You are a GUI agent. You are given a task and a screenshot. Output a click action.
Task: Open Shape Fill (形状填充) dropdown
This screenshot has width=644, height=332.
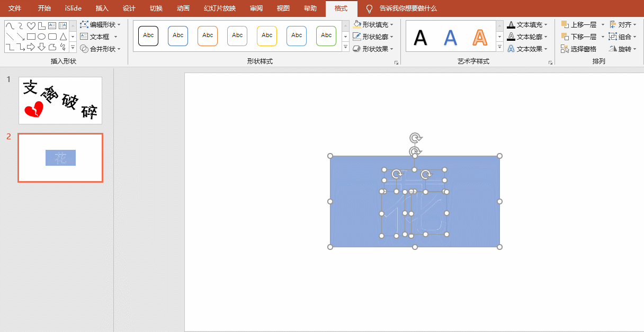point(373,24)
